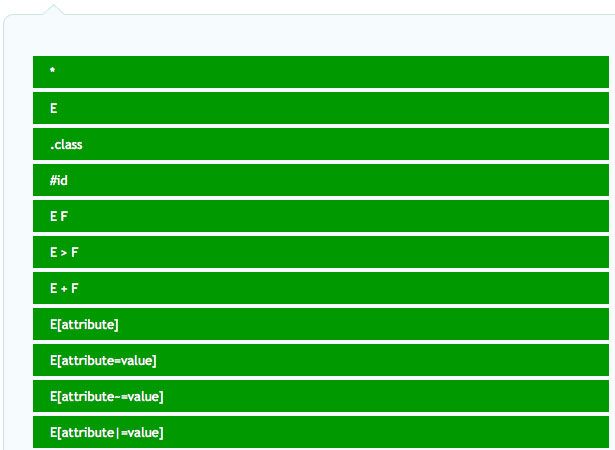Screen dimensions: 615x450
Task: Expand the #id selector row
Action: coord(320,180)
